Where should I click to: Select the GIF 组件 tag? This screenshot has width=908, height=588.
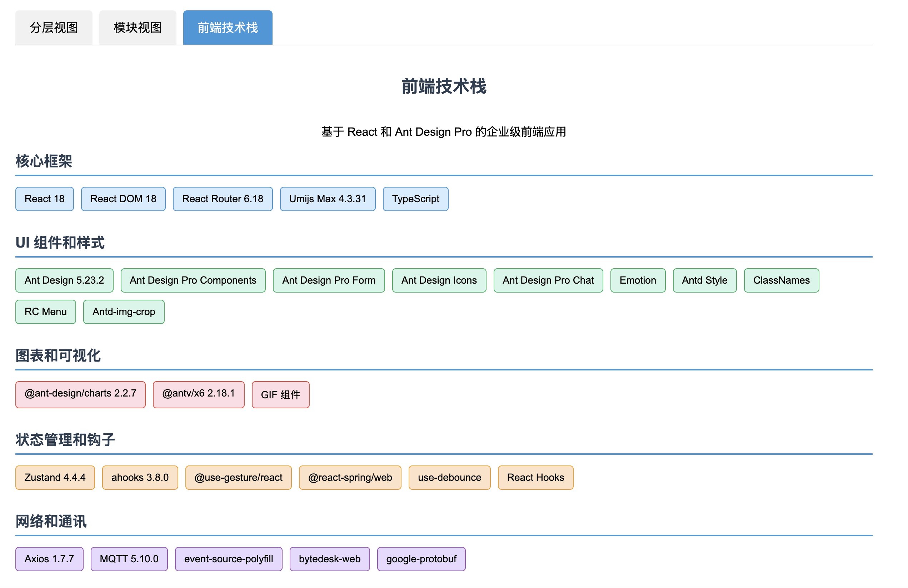(x=280, y=394)
